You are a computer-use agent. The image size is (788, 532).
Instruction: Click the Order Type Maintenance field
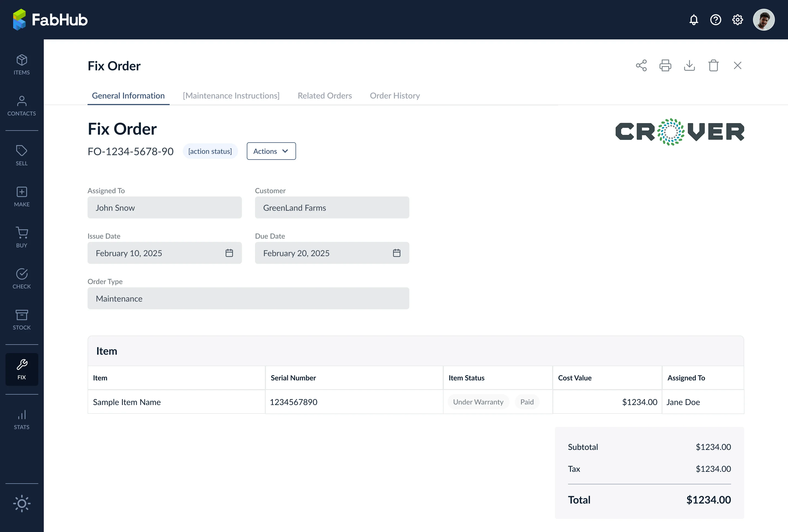point(248,298)
